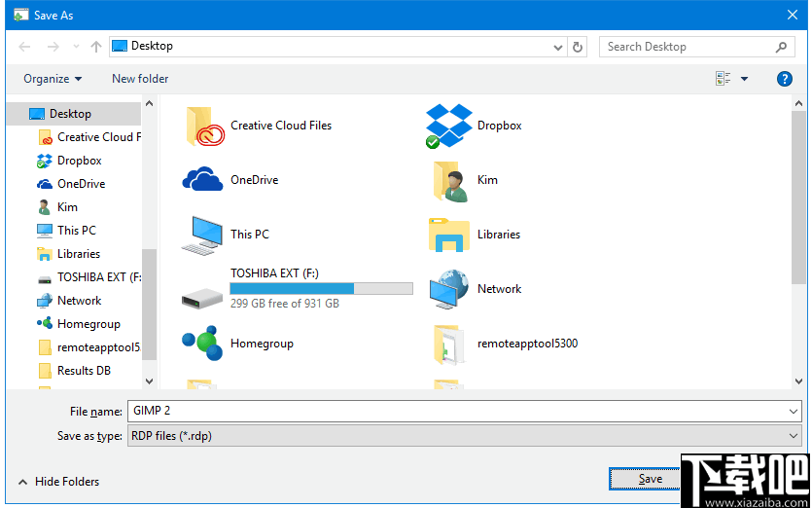Click the Dropbox icon in file list
The image size is (812, 508).
(x=448, y=126)
